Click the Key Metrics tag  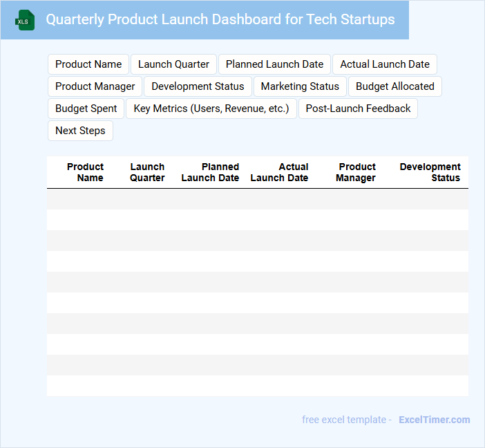[211, 109]
